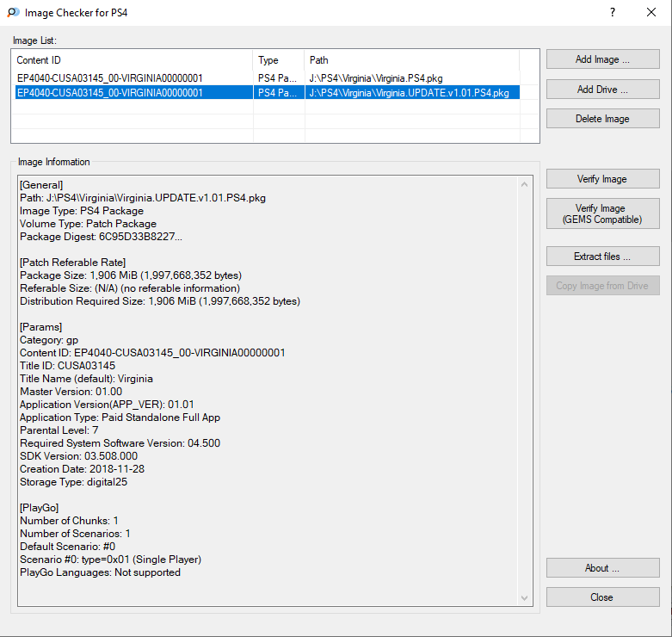Viewport: 672px width, 637px height.
Task: Click the Image Checker magnifier app icon
Action: click(x=13, y=12)
